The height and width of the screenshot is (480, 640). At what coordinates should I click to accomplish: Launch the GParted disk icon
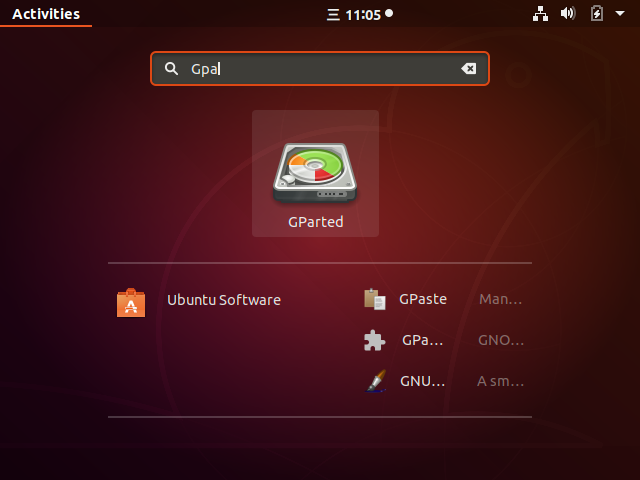tap(315, 173)
